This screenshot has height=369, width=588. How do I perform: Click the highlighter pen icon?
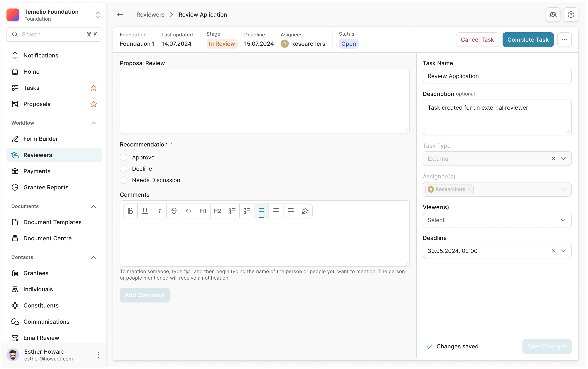[305, 211]
